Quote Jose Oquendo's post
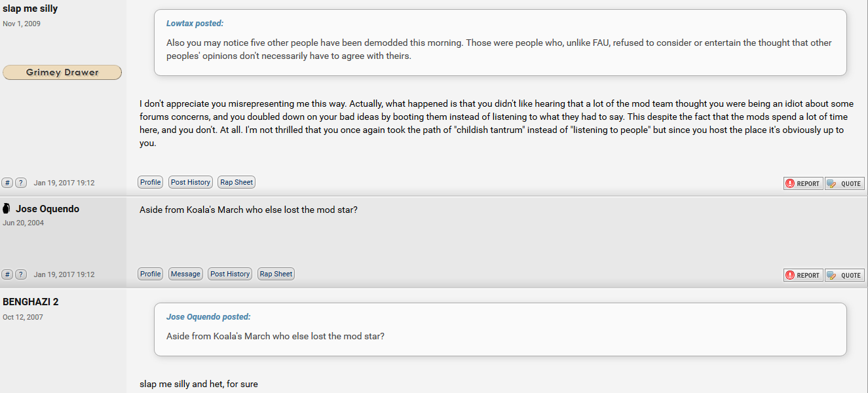 tap(844, 275)
